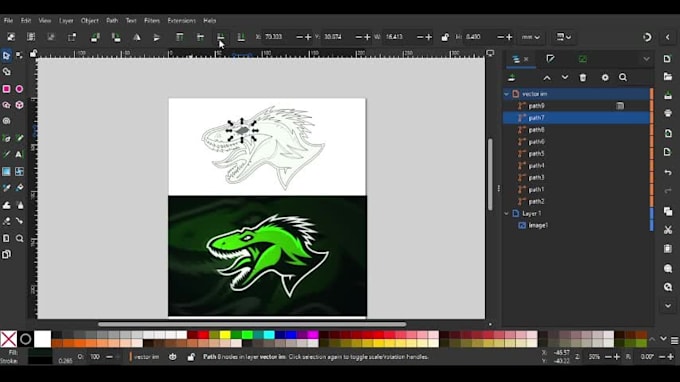
Task: Click the Print icon in command bar
Action: point(668,113)
